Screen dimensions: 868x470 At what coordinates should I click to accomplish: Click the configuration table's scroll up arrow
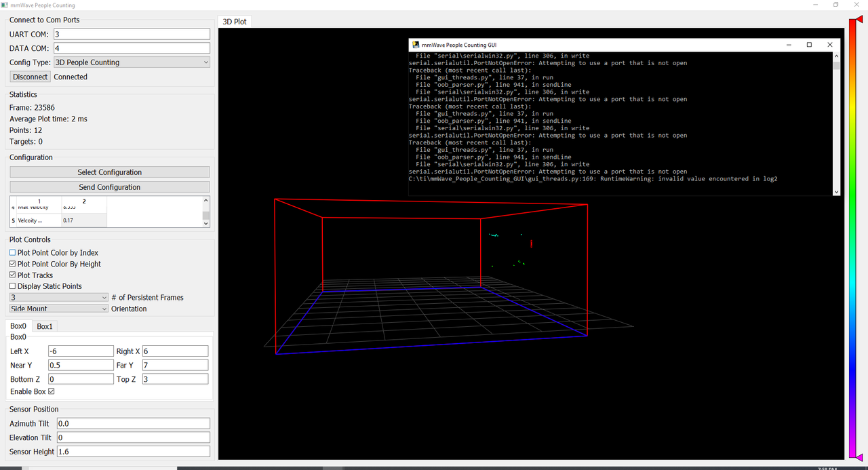206,201
